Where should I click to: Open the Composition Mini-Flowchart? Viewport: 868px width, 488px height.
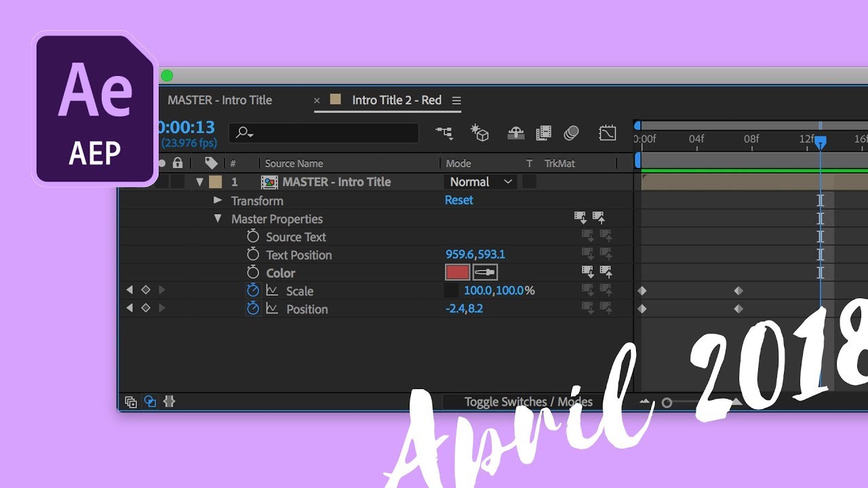pos(444,133)
